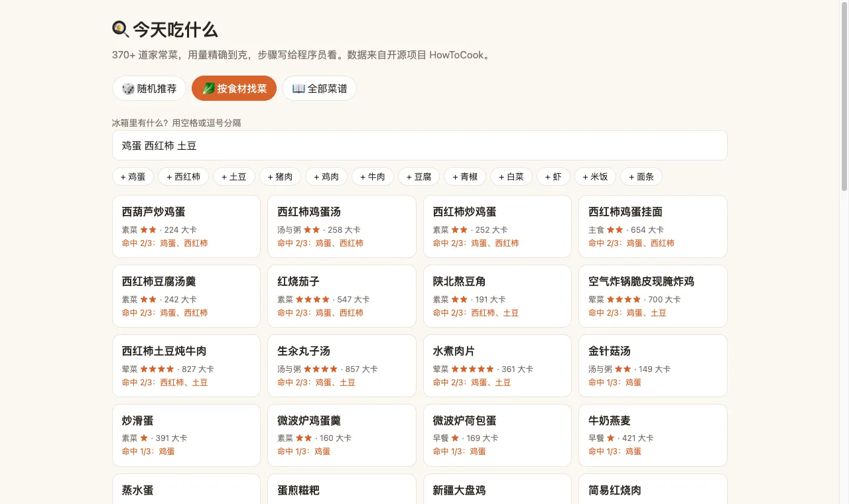This screenshot has height=504, width=849.
Task: Add 猪肉 ingredient chip
Action: pos(280,176)
